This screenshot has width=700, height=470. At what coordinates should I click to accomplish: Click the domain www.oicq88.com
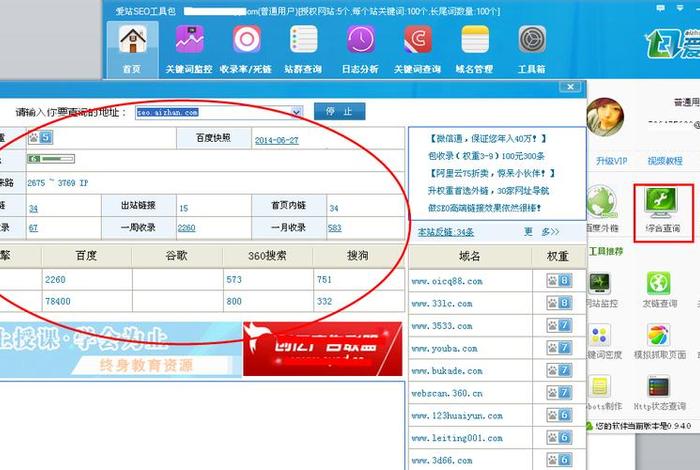click(447, 281)
